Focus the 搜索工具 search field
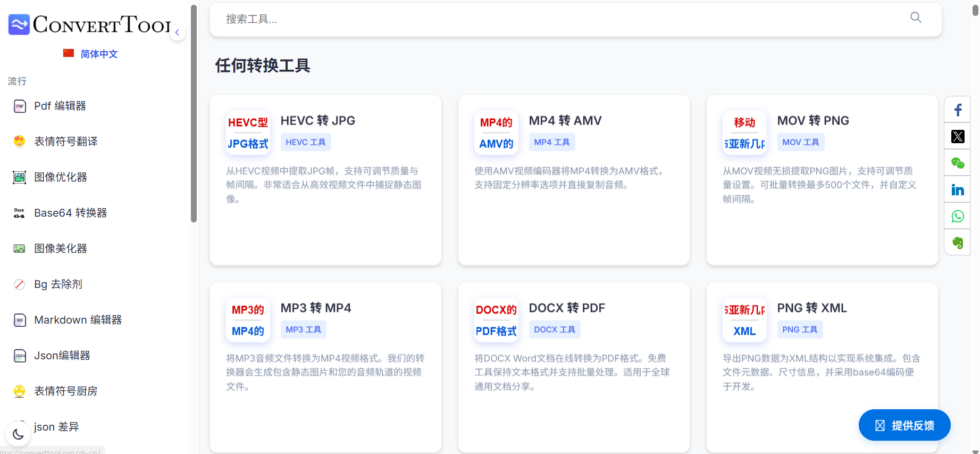Image resolution: width=980 pixels, height=454 pixels. pos(576,19)
